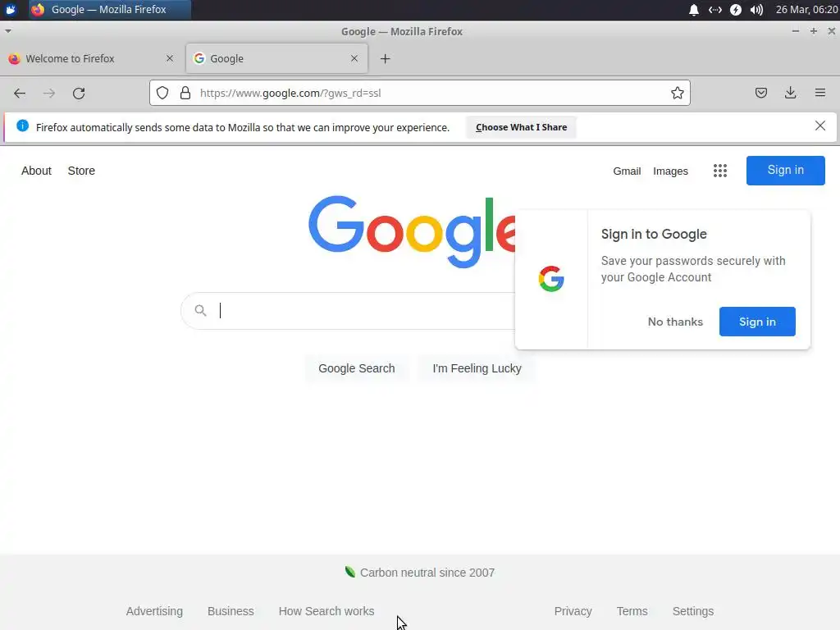Open a new tab with plus button
Screen dimensions: 840x630
pyautogui.click(x=386, y=59)
